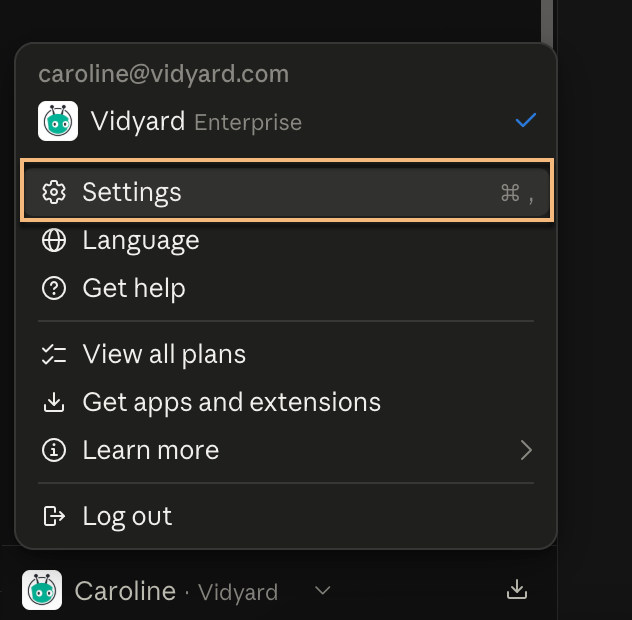Click Caroline's avatar at the bottom
632x620 pixels.
(x=42, y=590)
